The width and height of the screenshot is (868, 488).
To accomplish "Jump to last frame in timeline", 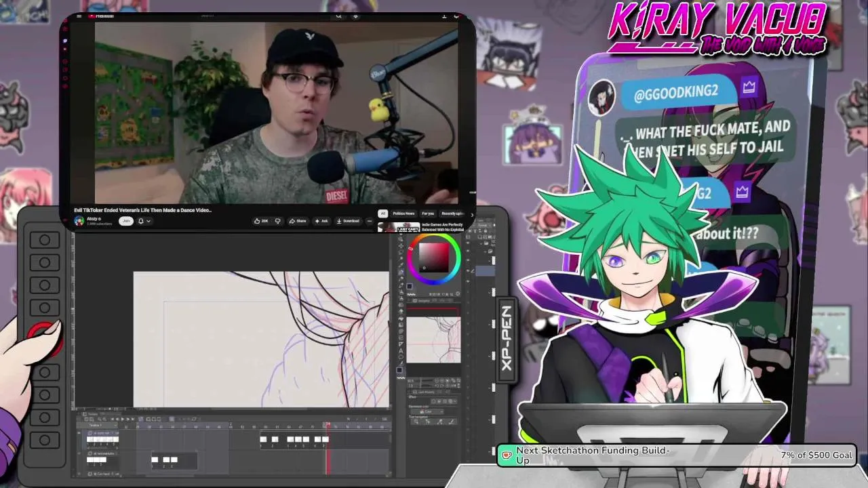I will [133, 419].
